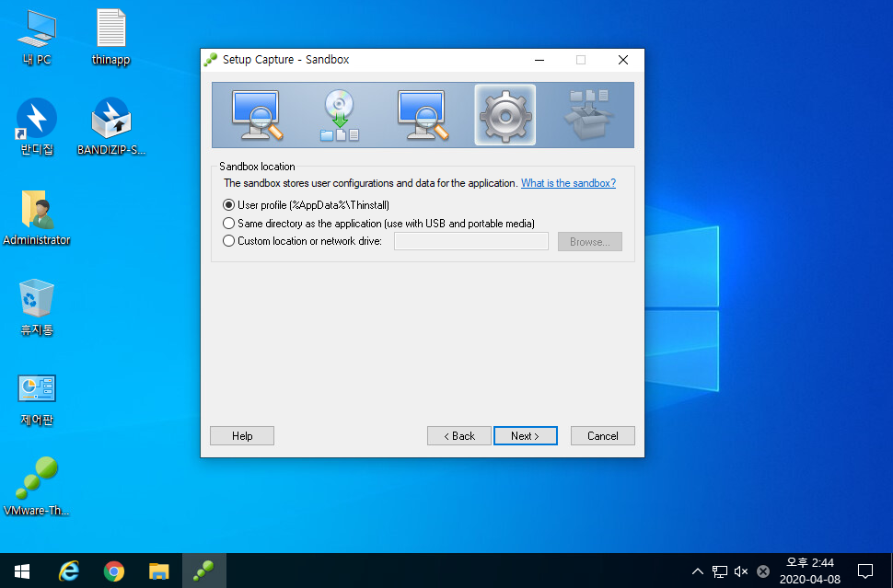Image resolution: width=893 pixels, height=588 pixels.
Task: Select the 휴지통 recycle bin icon
Action: pyautogui.click(x=37, y=306)
